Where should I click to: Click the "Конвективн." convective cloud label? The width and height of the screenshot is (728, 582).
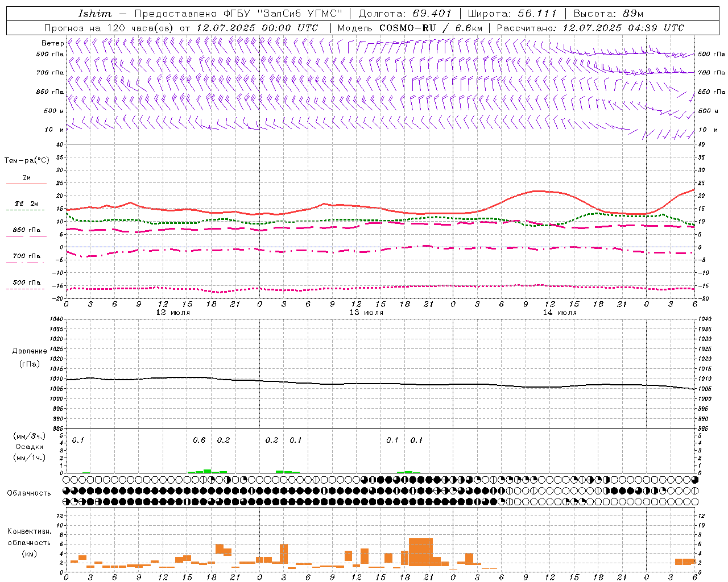(x=29, y=531)
